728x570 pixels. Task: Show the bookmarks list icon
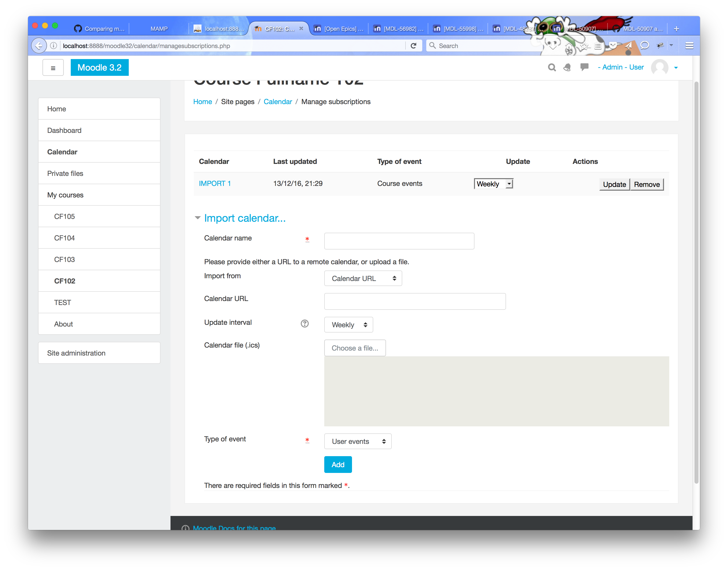pyautogui.click(x=598, y=46)
